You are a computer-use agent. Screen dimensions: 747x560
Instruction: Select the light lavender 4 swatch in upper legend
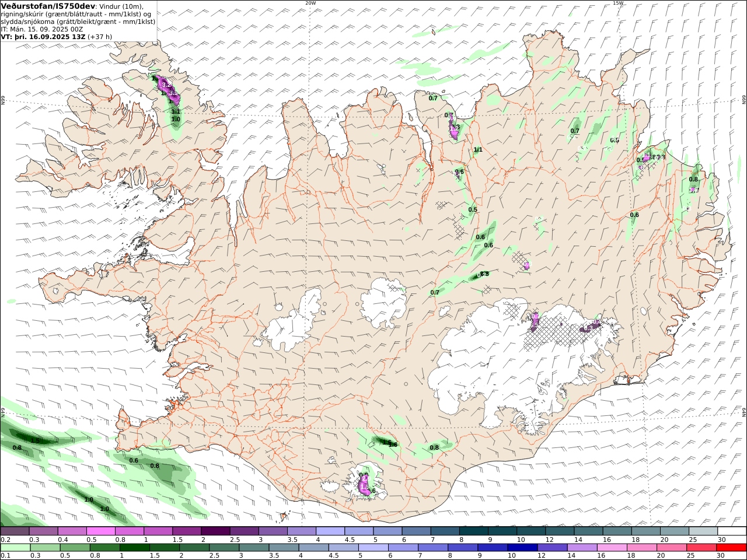(330, 531)
